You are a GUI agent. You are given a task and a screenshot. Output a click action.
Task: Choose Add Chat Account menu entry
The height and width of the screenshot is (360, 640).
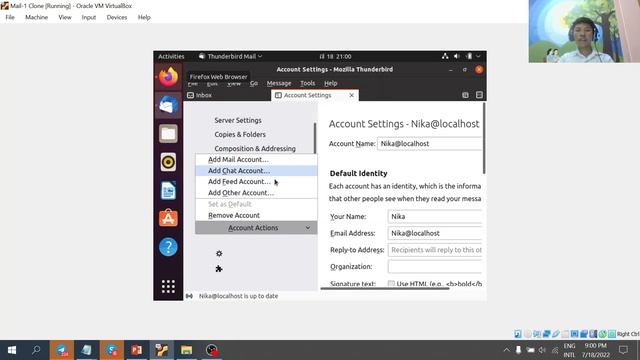point(256,171)
